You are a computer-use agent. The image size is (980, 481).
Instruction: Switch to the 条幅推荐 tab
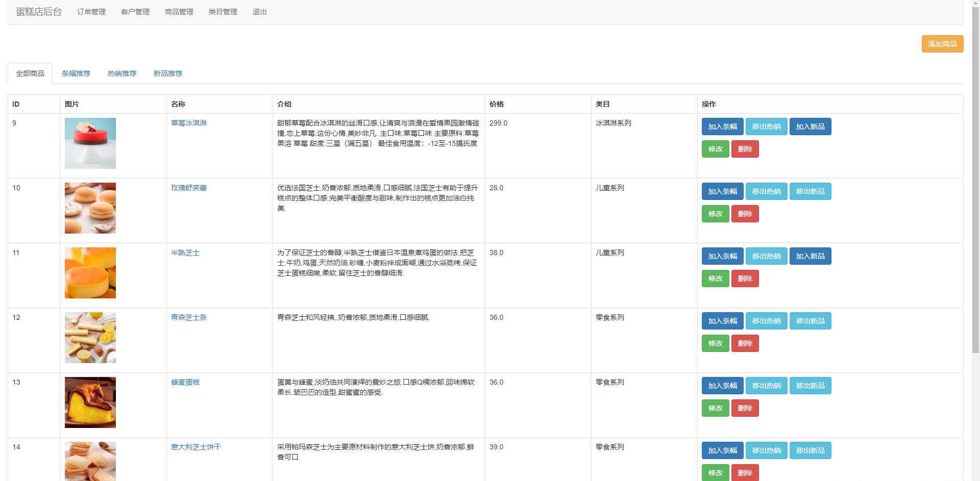(x=76, y=73)
